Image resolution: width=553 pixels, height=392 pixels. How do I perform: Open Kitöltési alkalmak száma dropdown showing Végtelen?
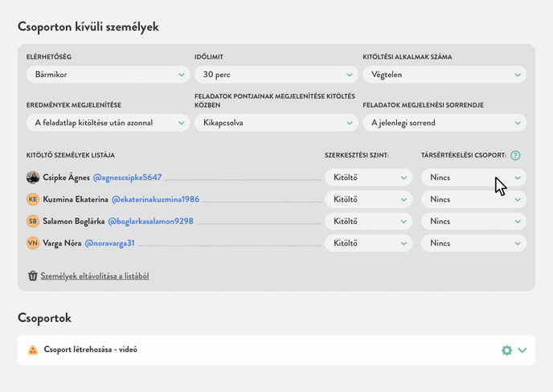[x=444, y=75]
